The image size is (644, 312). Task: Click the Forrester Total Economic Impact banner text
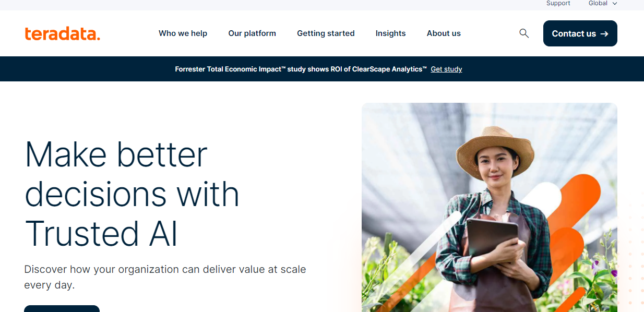(x=301, y=69)
